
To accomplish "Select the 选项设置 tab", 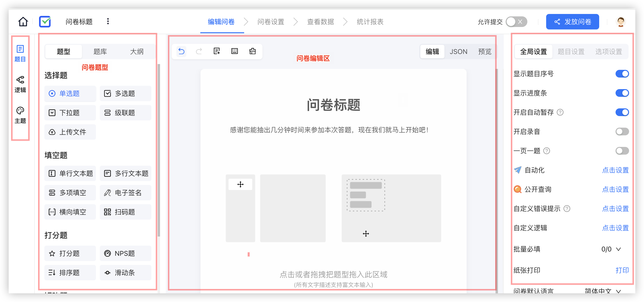I will pos(608,52).
